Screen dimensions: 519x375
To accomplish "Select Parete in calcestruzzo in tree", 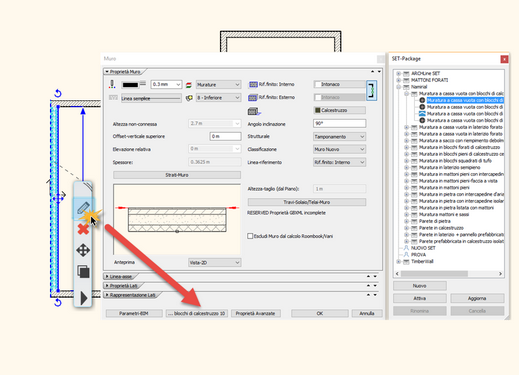I will 441,228.
